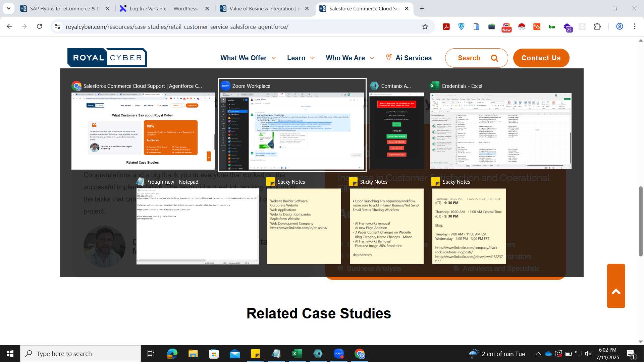Viewport: 644px width, 362px height.
Task: Click the page vertical scrollbar thumb
Action: [x=640, y=221]
